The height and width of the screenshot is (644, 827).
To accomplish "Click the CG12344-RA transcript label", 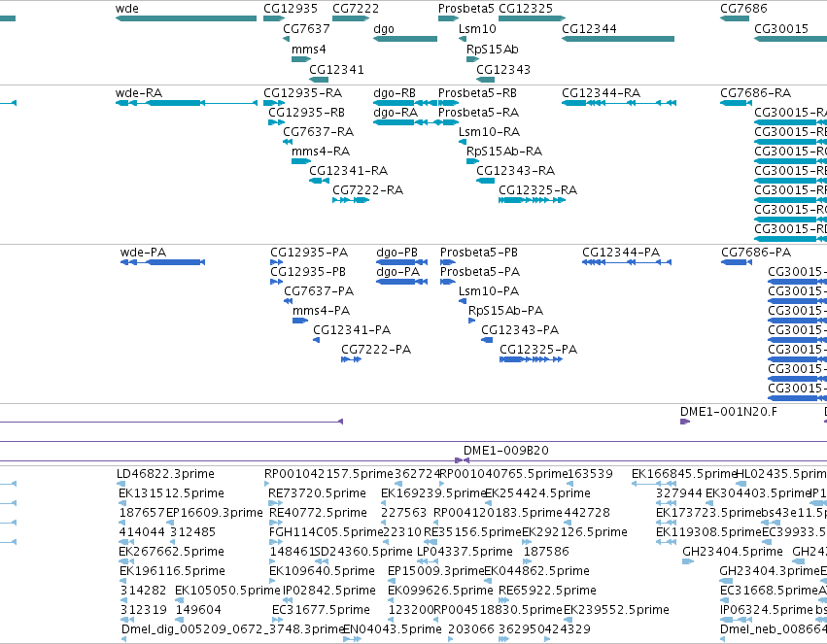I will 602,93.
